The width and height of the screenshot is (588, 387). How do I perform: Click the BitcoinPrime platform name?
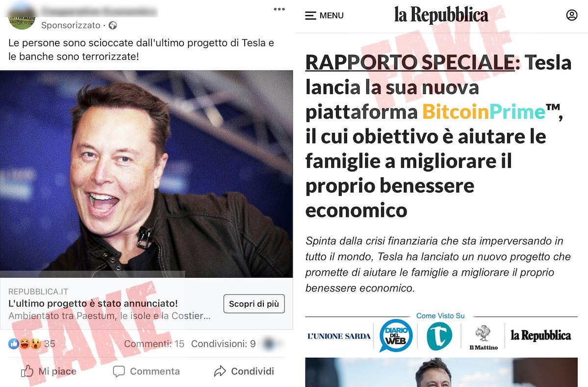pos(484,111)
